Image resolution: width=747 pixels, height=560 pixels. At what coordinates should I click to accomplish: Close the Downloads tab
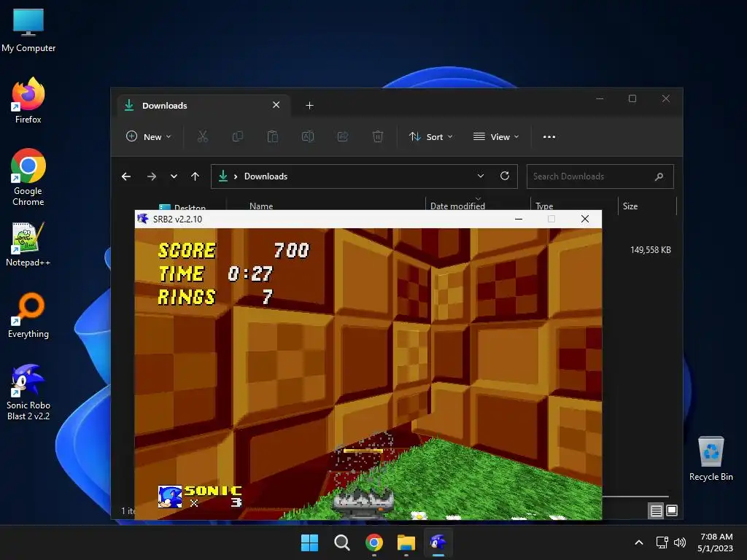pos(276,105)
